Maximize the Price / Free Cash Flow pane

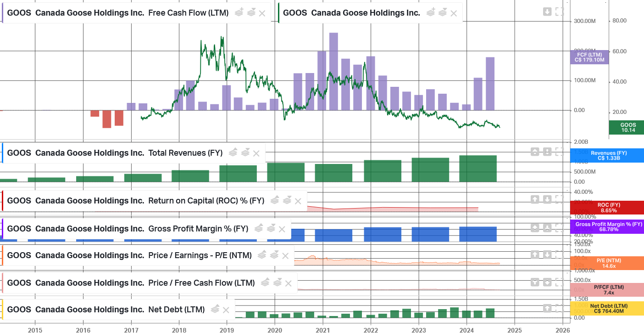tap(560, 282)
